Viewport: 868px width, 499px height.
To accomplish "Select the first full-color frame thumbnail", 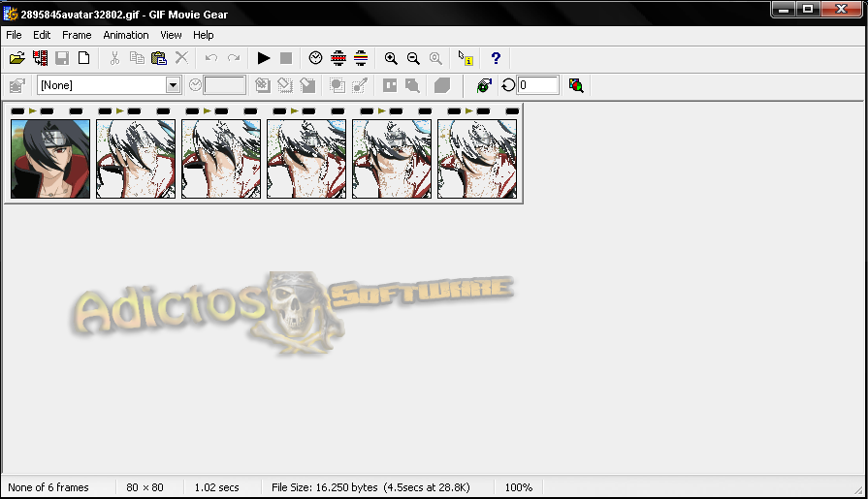I will 50,159.
